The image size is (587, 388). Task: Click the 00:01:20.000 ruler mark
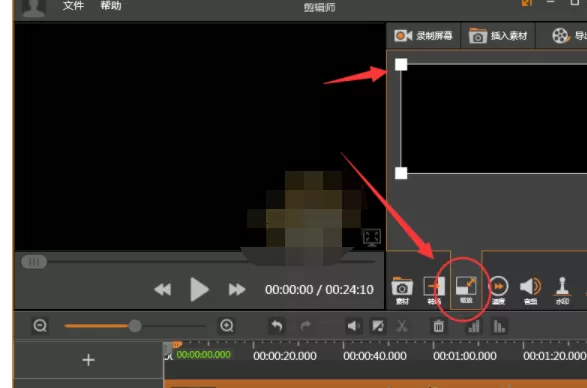tap(555, 356)
